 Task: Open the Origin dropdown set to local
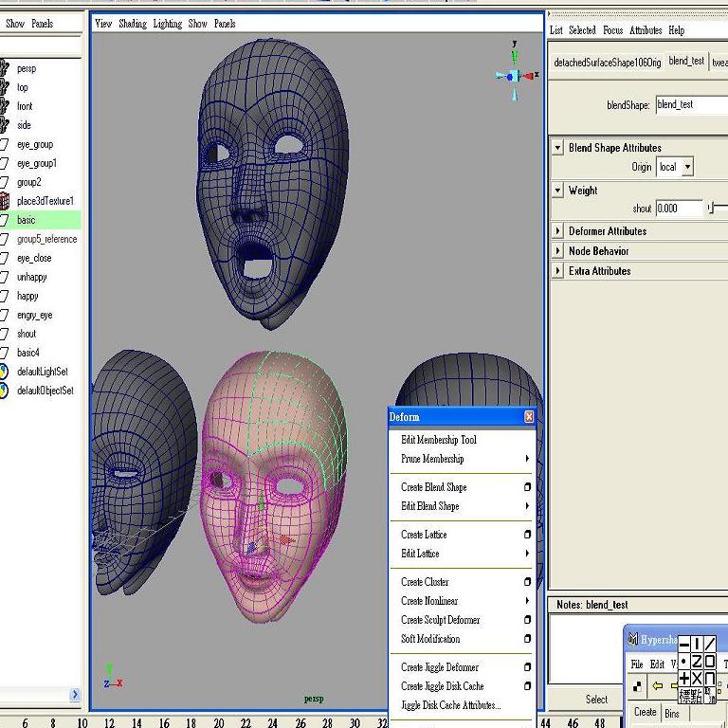tap(675, 167)
